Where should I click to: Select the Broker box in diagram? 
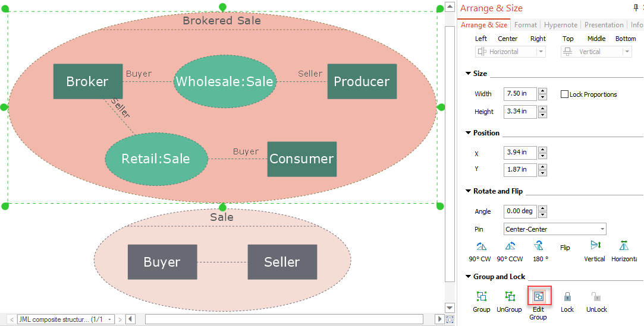[87, 81]
